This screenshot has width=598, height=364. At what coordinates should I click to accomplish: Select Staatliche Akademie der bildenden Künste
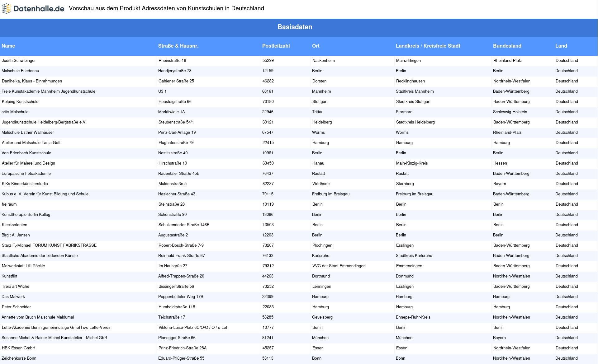[x=40, y=256]
